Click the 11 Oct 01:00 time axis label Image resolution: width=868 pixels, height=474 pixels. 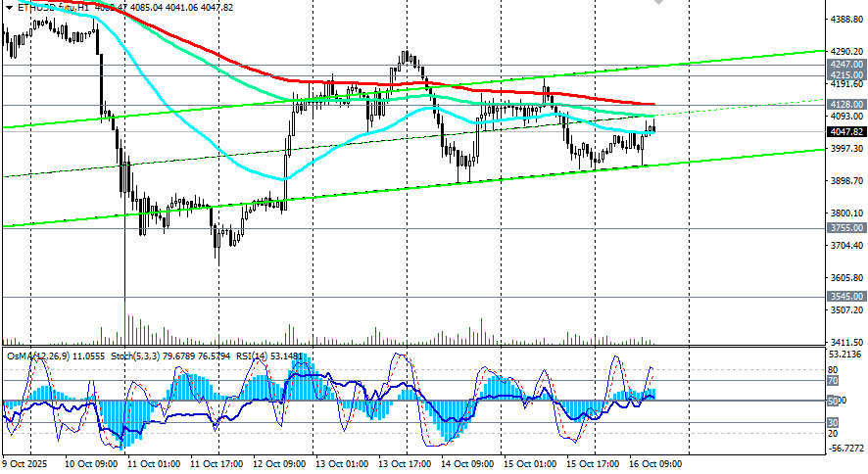pyautogui.click(x=154, y=463)
